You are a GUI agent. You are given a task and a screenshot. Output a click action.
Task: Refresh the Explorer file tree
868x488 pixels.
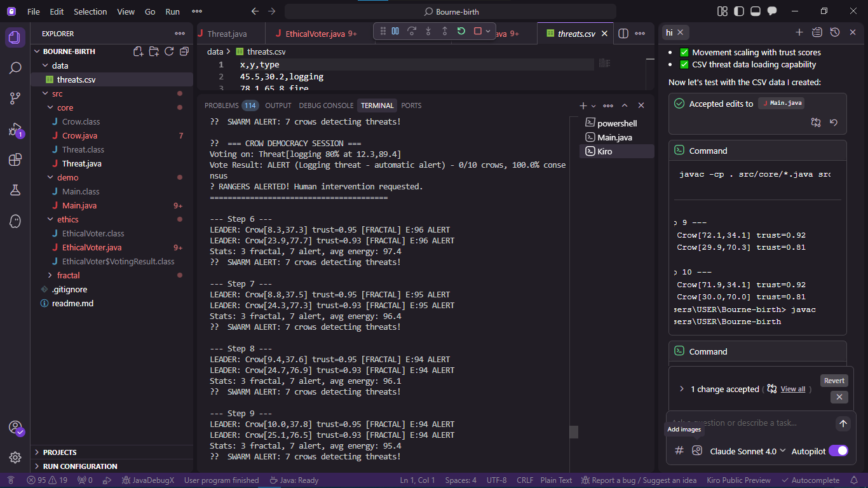[x=169, y=51]
